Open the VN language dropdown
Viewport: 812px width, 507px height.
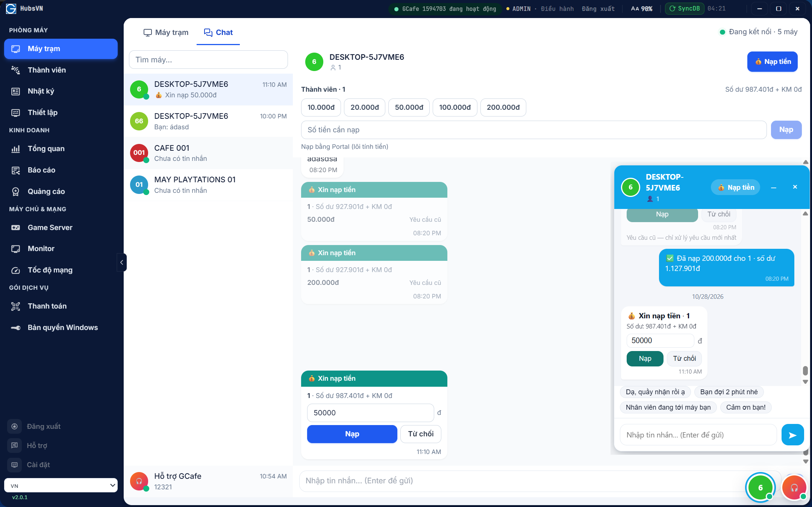tap(61, 485)
